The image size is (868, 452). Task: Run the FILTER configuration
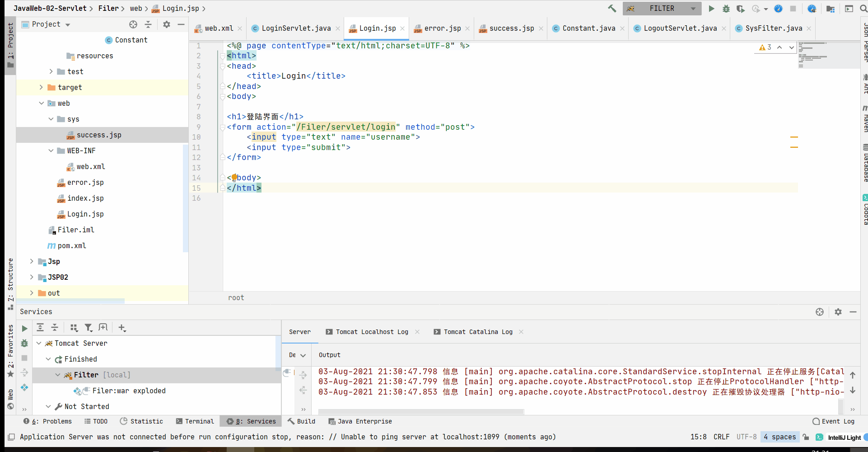[x=712, y=8]
